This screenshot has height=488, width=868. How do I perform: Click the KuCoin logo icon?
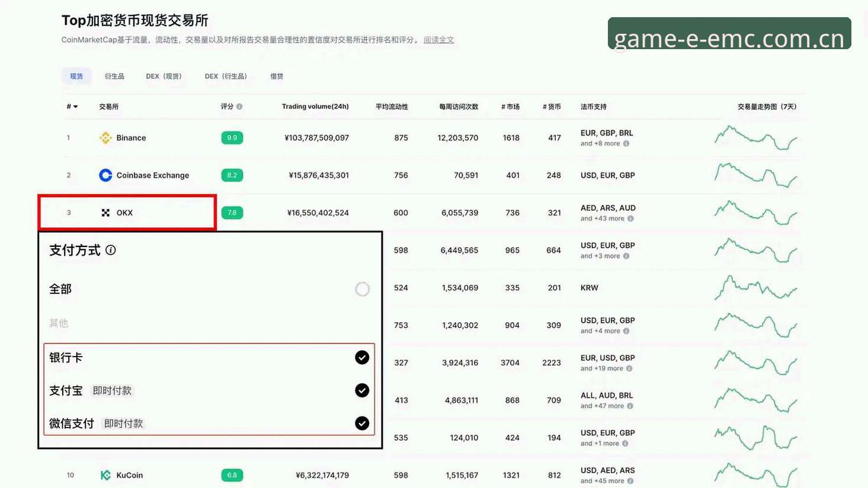click(105, 475)
